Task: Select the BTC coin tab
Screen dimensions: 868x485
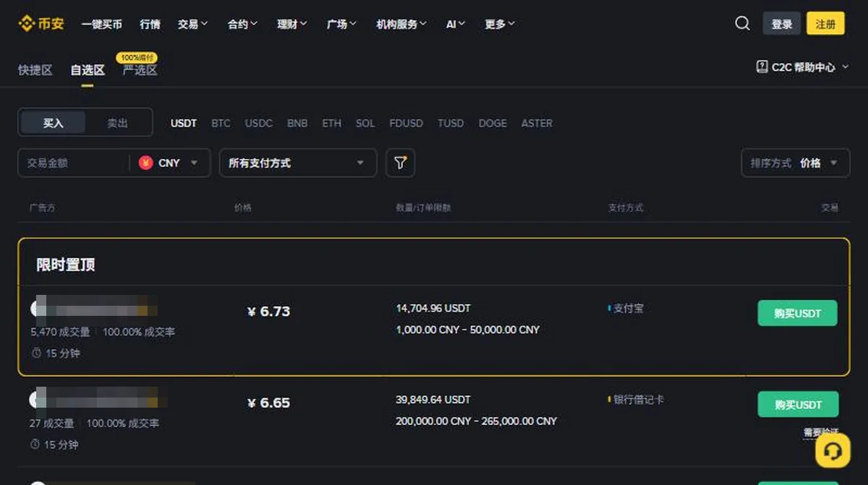Action: point(221,123)
